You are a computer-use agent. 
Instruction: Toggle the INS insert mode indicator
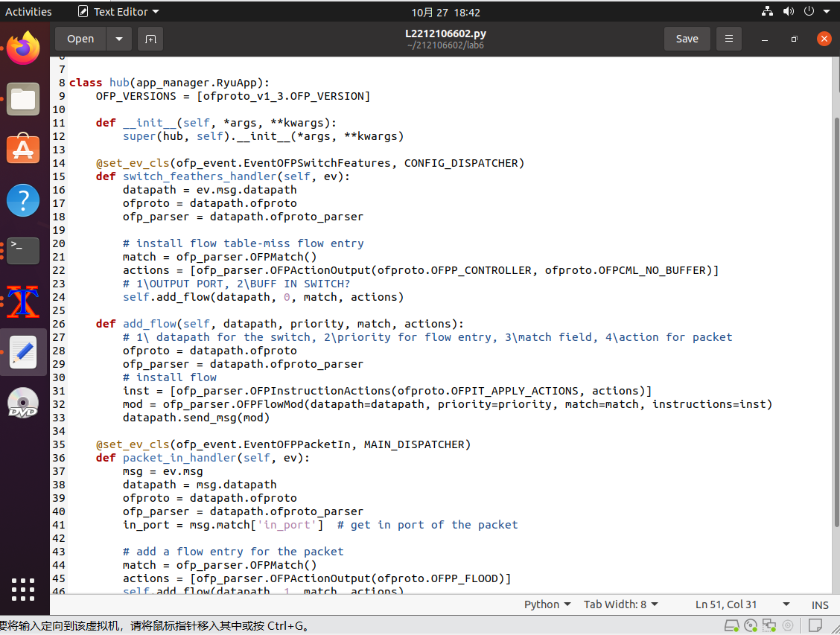click(x=820, y=605)
